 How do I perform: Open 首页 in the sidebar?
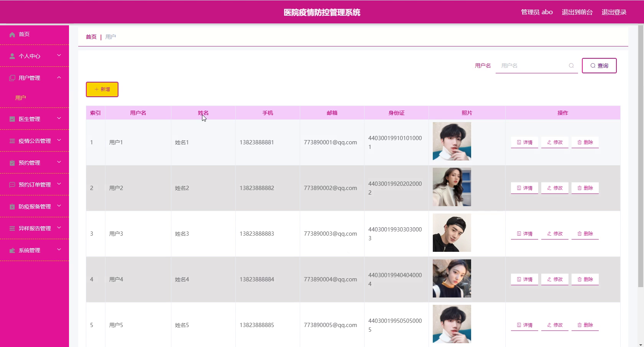pyautogui.click(x=24, y=35)
